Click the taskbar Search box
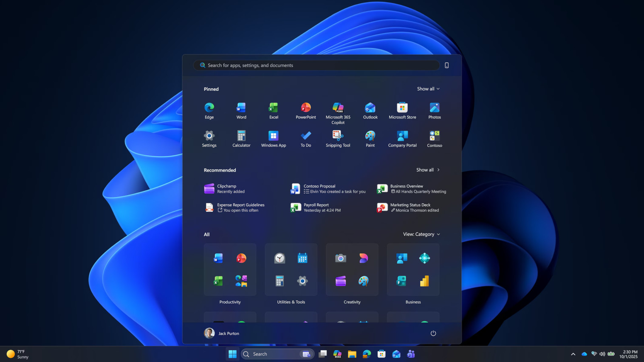This screenshot has width=644, height=362. pyautogui.click(x=278, y=354)
